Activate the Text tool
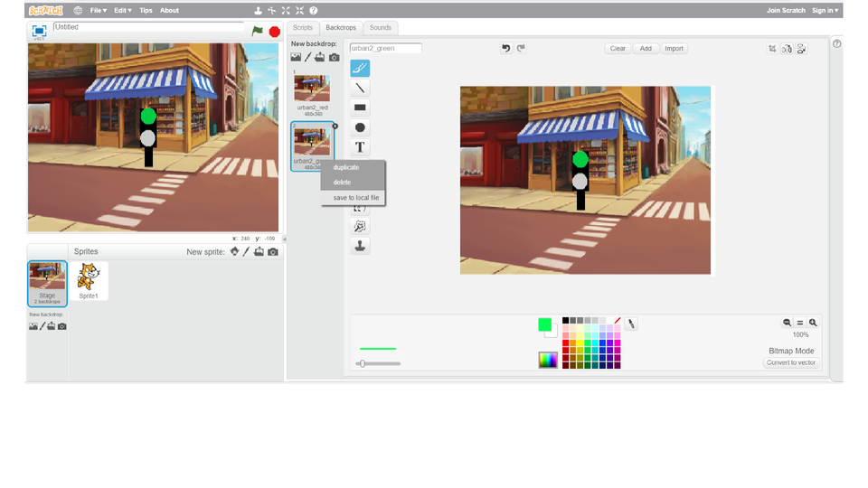This screenshot has width=868, height=488. (x=360, y=147)
